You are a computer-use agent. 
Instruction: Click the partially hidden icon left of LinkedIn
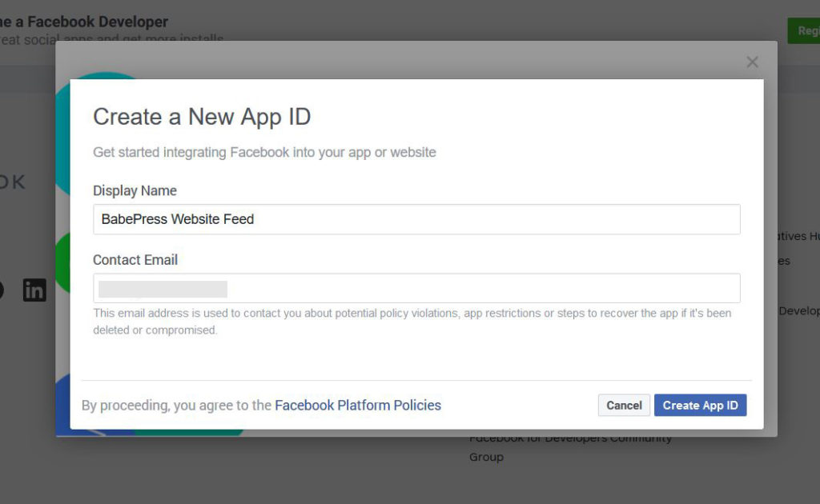click(x=2, y=290)
